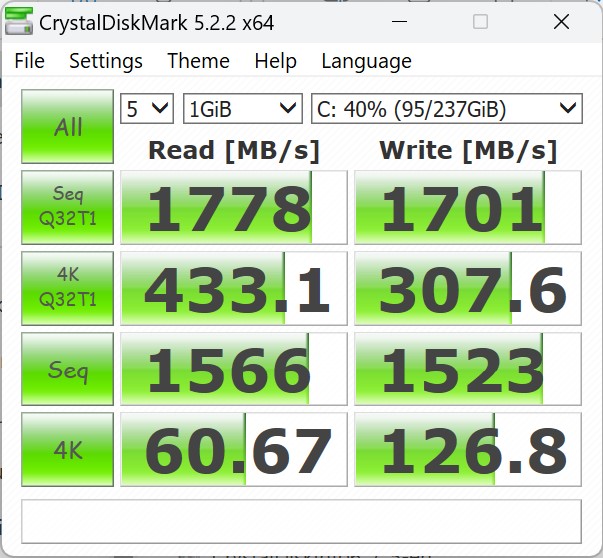Open the Help menu
Viewport: 603px width, 558px height.
pos(275,61)
